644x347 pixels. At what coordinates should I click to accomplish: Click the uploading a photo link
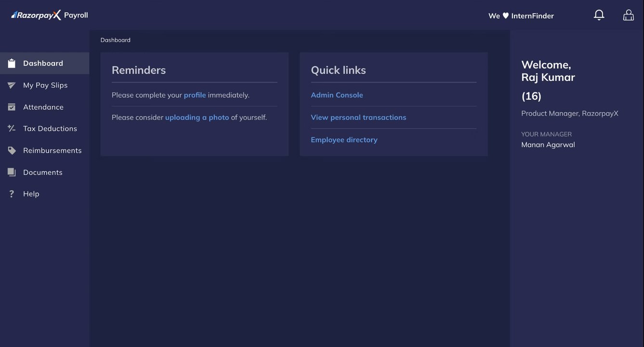coord(197,117)
